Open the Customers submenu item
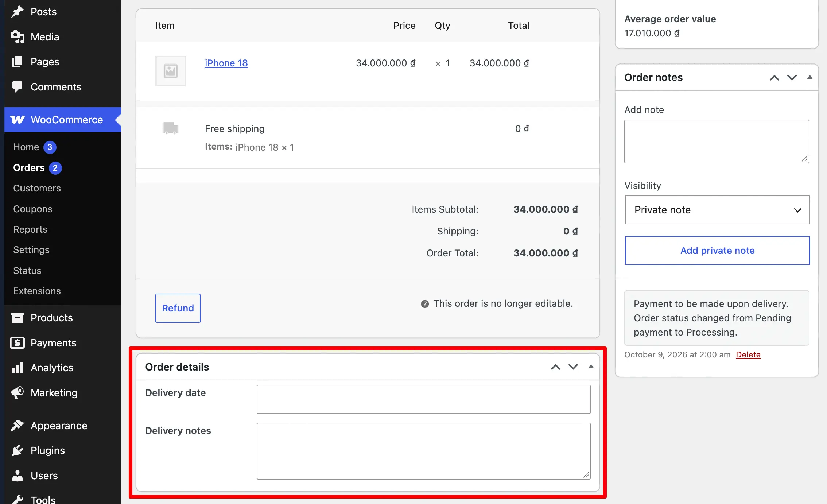This screenshot has height=504, width=827. [x=37, y=188]
